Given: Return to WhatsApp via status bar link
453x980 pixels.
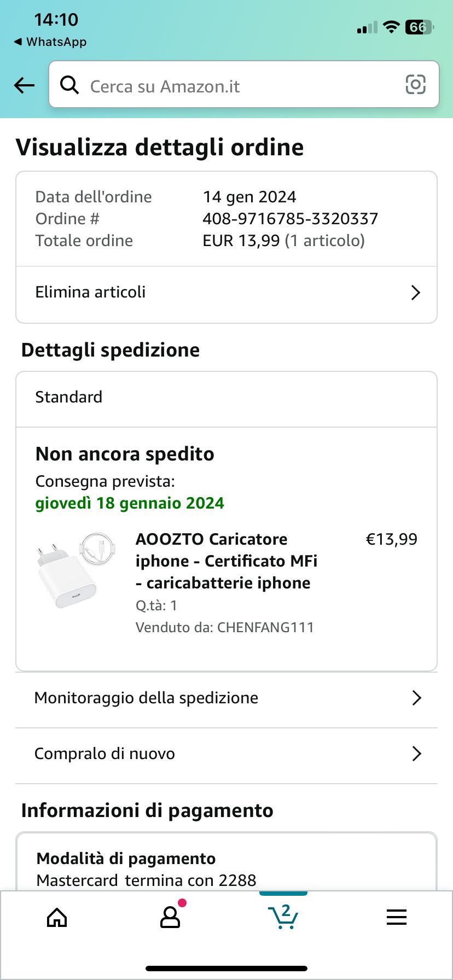Looking at the screenshot, I should click(x=50, y=42).
